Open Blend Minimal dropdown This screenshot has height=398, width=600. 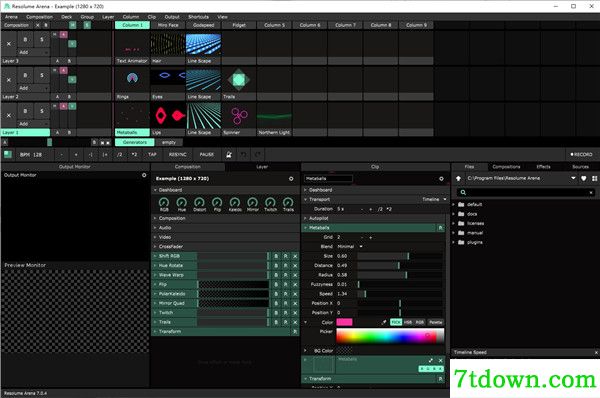point(350,246)
